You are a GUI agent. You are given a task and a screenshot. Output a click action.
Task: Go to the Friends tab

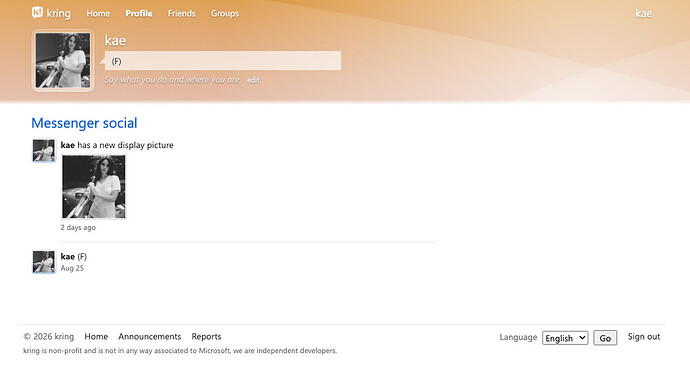coord(181,13)
